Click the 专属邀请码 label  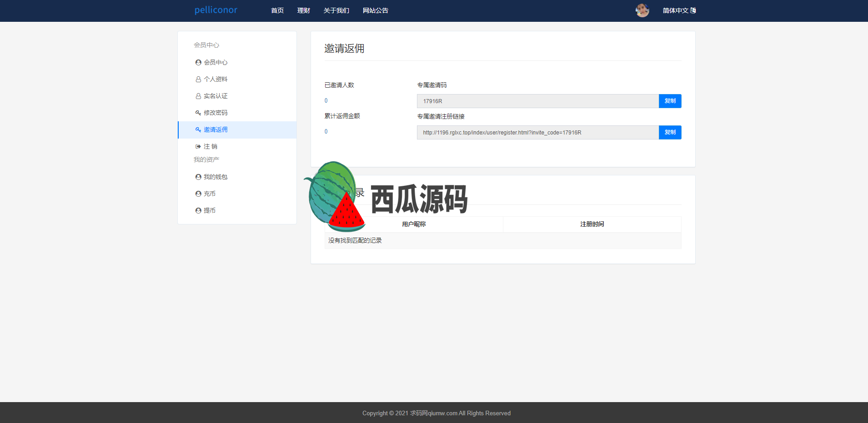tap(432, 85)
